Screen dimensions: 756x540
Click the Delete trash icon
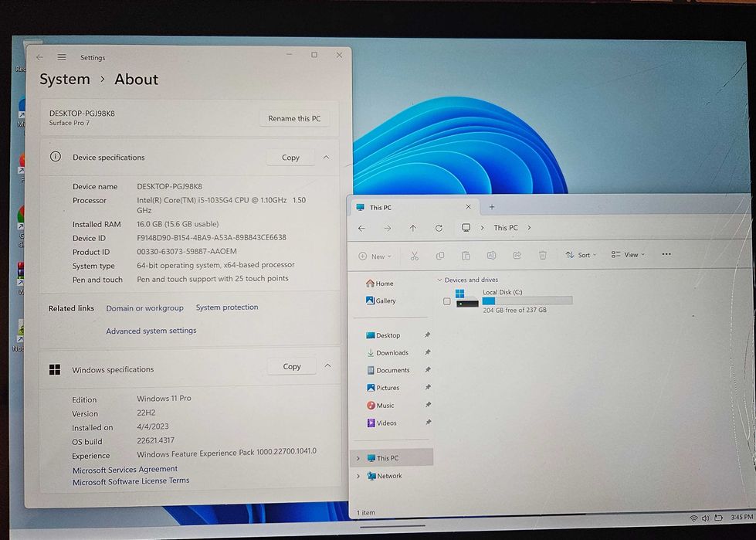tap(543, 255)
